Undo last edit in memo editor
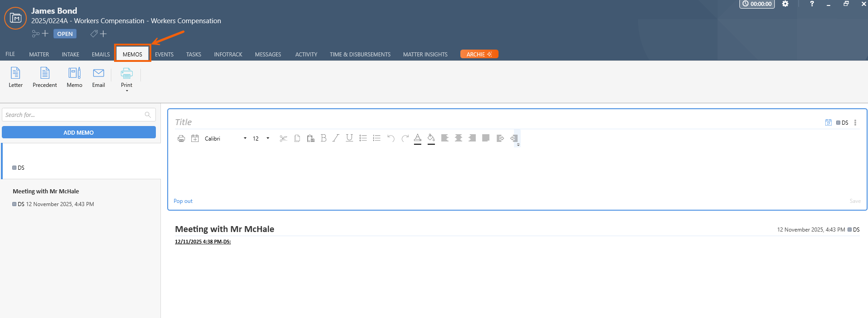868x318 pixels. 391,138
